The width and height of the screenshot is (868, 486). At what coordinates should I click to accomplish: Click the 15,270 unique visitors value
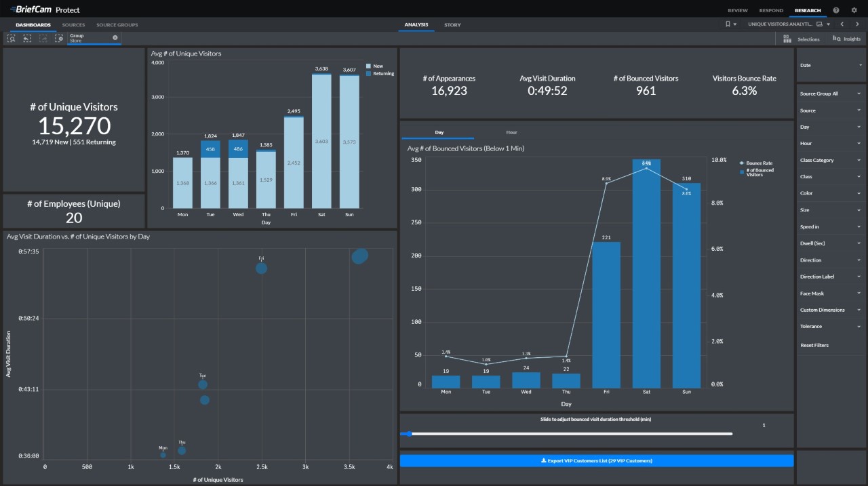click(74, 126)
